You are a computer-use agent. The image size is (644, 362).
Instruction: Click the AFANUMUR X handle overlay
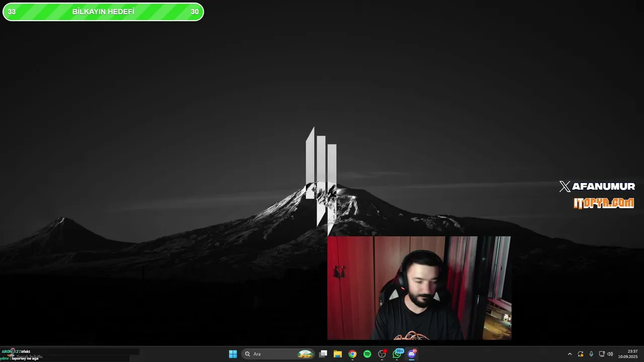597,187
